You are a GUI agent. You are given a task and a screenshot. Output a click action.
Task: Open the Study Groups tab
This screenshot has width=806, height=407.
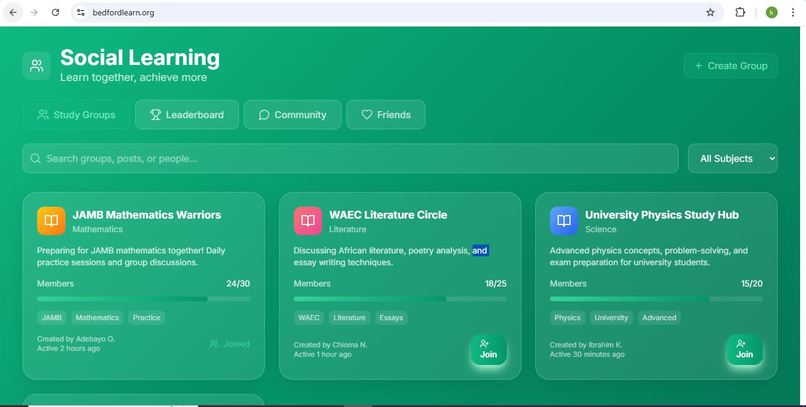coord(77,115)
